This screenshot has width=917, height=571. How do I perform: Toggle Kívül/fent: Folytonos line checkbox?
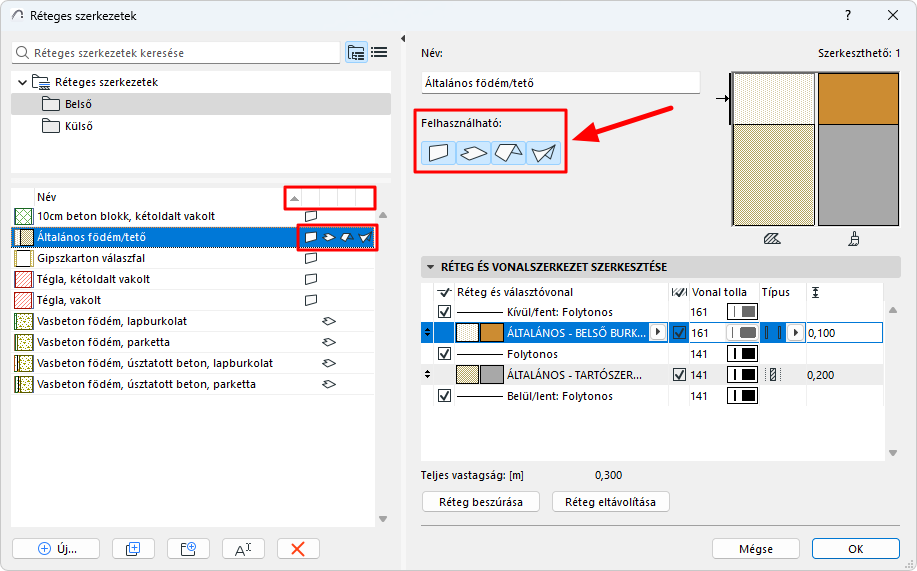[x=444, y=312]
